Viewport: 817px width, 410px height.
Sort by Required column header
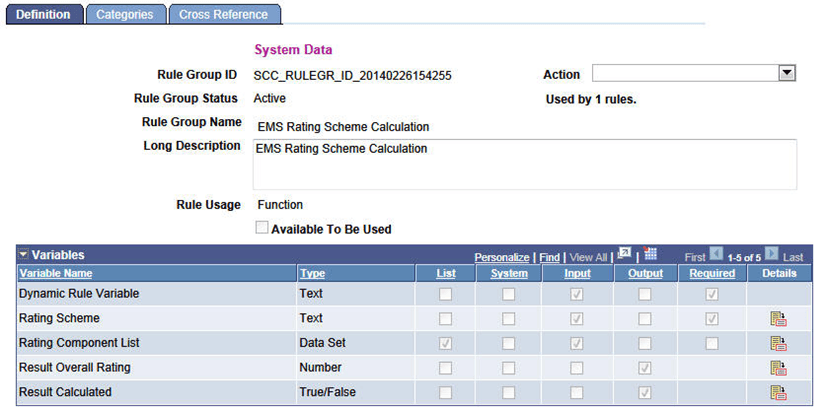coord(712,274)
